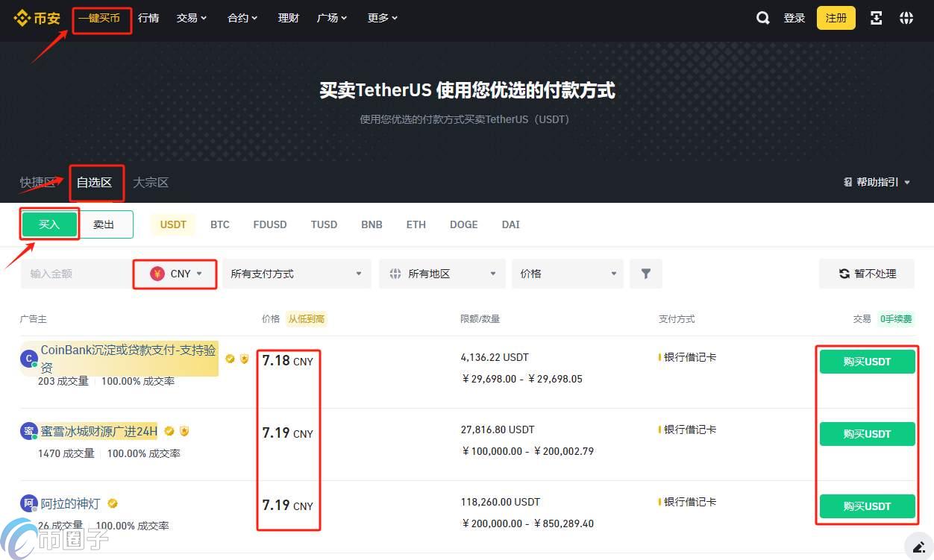
Task: Click 注册 to register an account
Action: tap(836, 17)
